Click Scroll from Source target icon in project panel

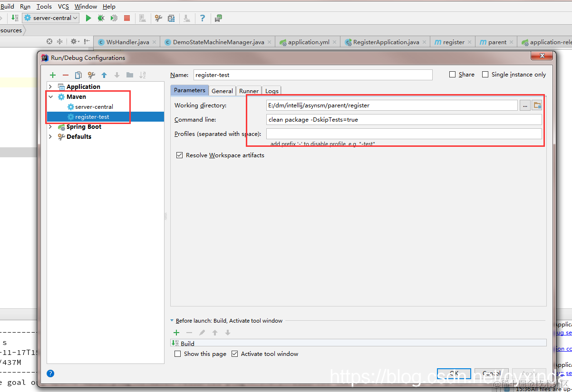tap(49, 42)
